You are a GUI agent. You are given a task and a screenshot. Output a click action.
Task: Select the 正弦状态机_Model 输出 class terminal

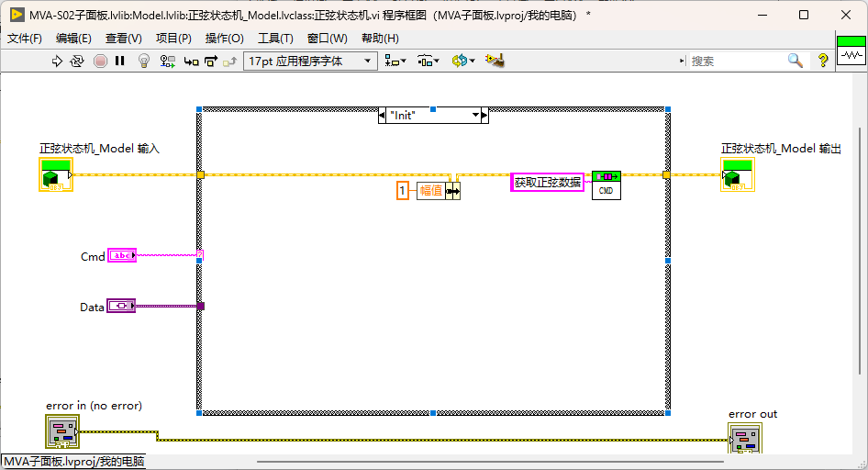point(738,174)
